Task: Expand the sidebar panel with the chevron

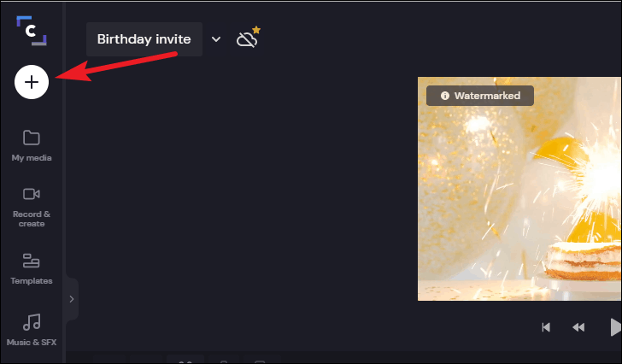Action: click(72, 299)
